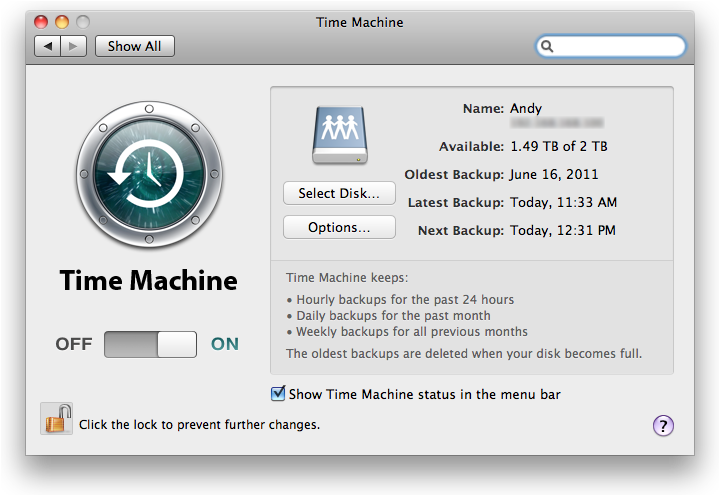Viewport: 719px width, 495px height.
Task: Click the oldest backups are deleted notice
Action: 464,354
